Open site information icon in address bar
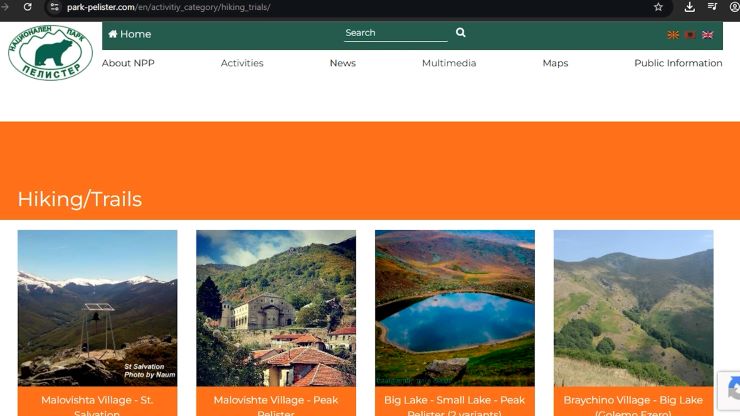The height and width of the screenshot is (416, 740). pyautogui.click(x=55, y=7)
